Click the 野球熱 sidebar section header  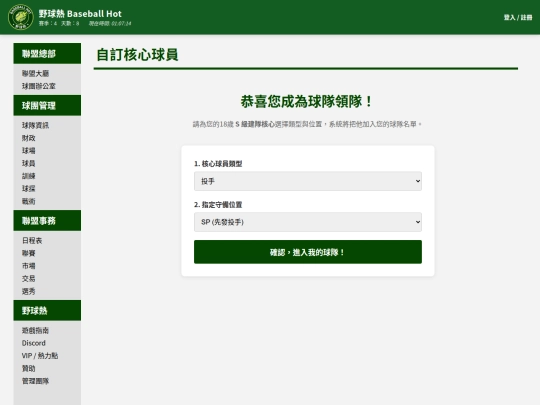click(x=47, y=310)
